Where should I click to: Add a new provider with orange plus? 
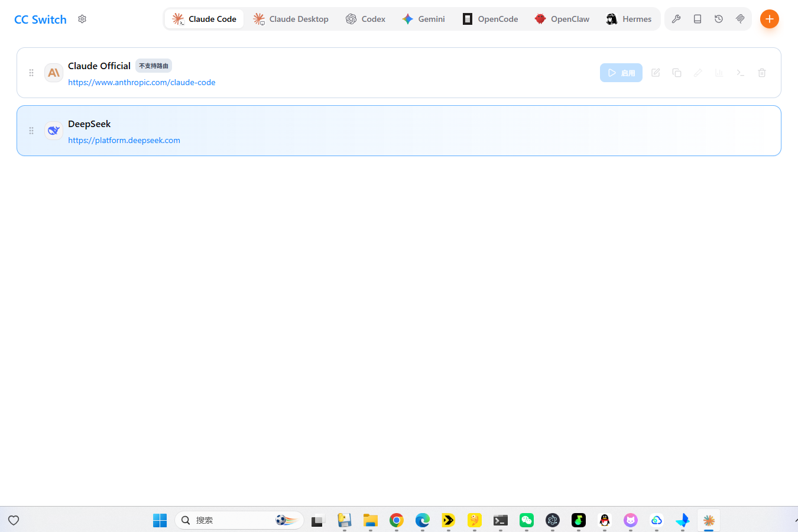coord(769,19)
